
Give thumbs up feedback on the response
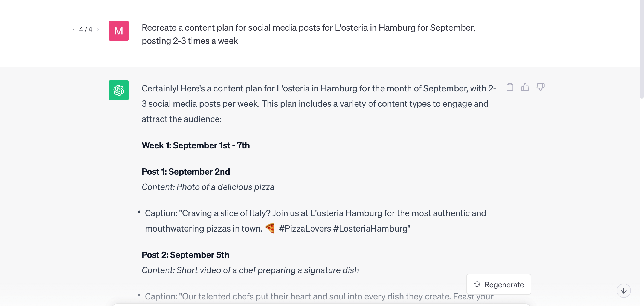[526, 87]
